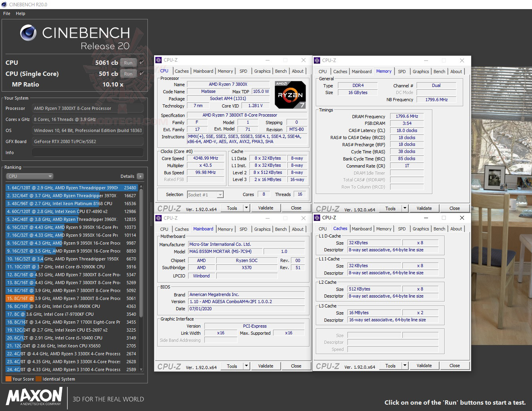The height and width of the screenshot is (411, 532).
Task: Click the Name value AMD Ryzen 7 3800X
Action: point(228,84)
